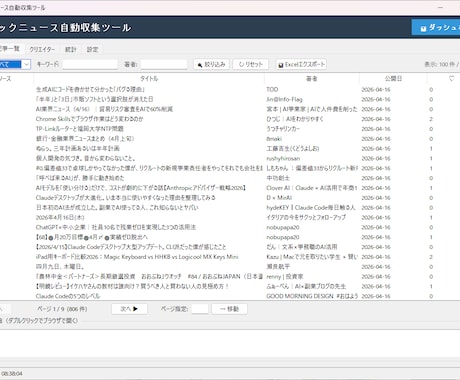Click the author cell TOD
Screen dimensions: 460x380
[272, 89]
